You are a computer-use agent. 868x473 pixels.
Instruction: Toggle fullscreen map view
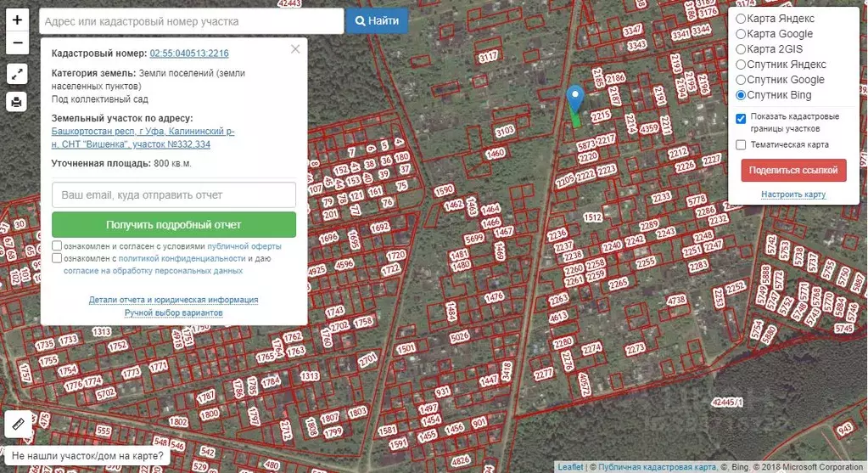pyautogui.click(x=17, y=74)
